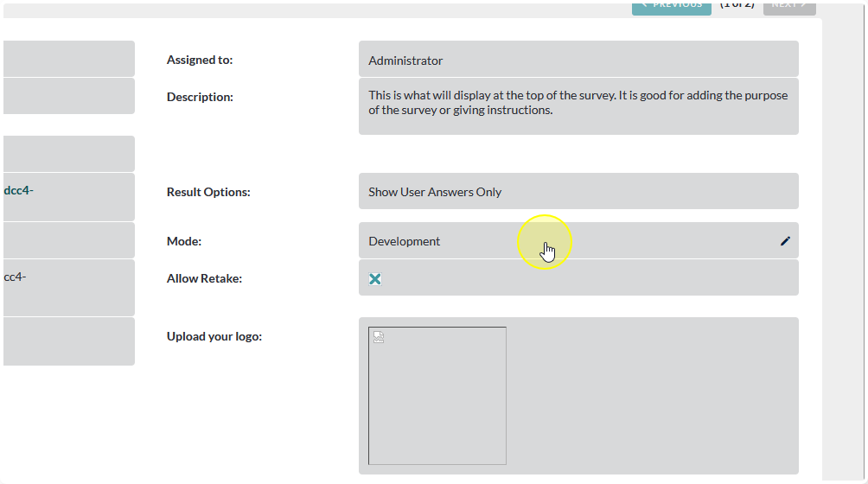Viewport: 868px width, 484px height.
Task: Open the logo image placeholder
Action: click(x=437, y=396)
